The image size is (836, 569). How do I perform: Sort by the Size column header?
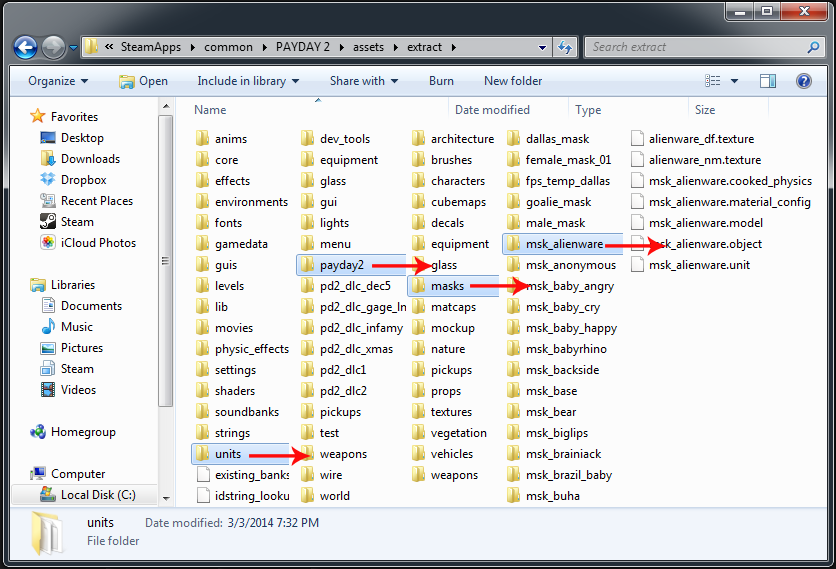(705, 110)
